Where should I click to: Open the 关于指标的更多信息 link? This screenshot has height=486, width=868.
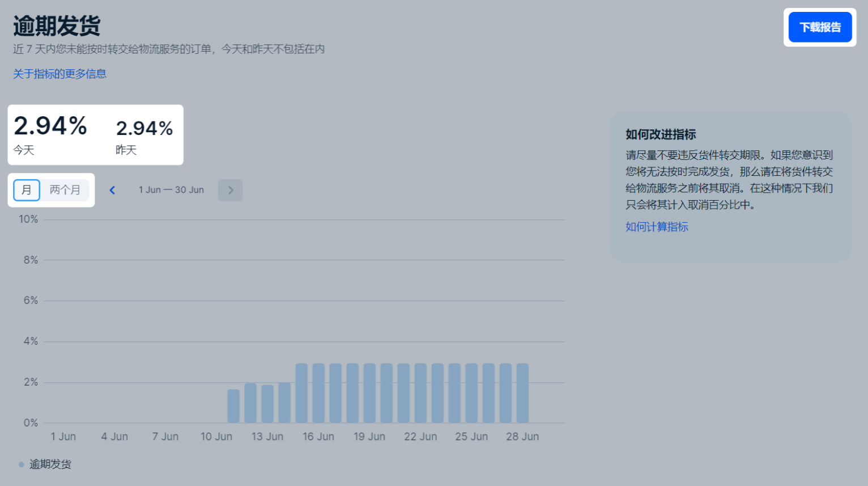[59, 74]
